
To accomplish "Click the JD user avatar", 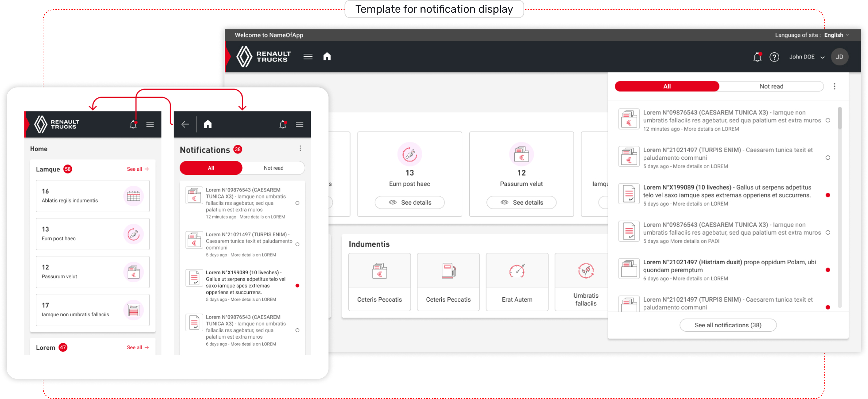I will tap(839, 57).
